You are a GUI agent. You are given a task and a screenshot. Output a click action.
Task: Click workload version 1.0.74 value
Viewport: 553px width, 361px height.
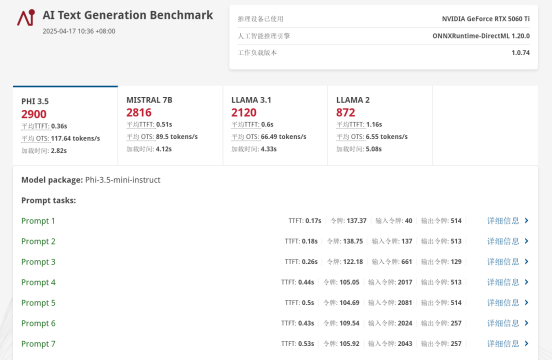[x=521, y=53]
